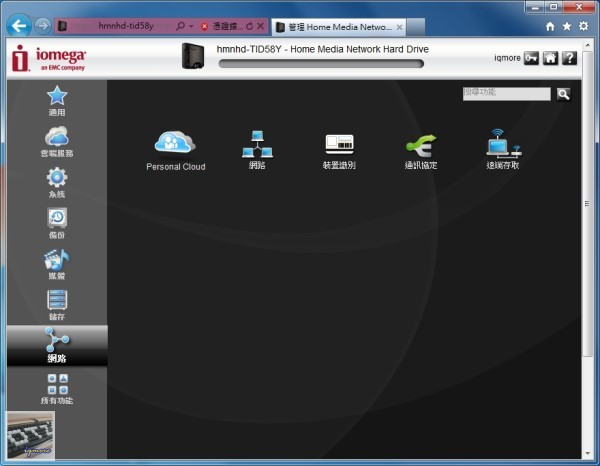Expand the address bar search dropdown arrow

click(x=191, y=26)
